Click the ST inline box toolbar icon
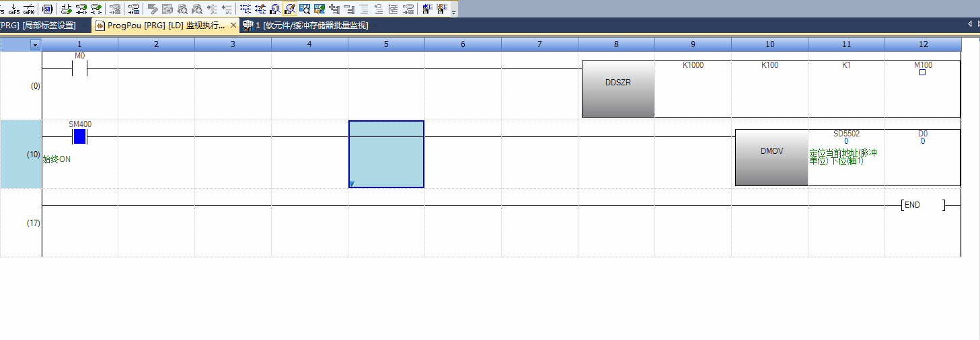 [48, 9]
